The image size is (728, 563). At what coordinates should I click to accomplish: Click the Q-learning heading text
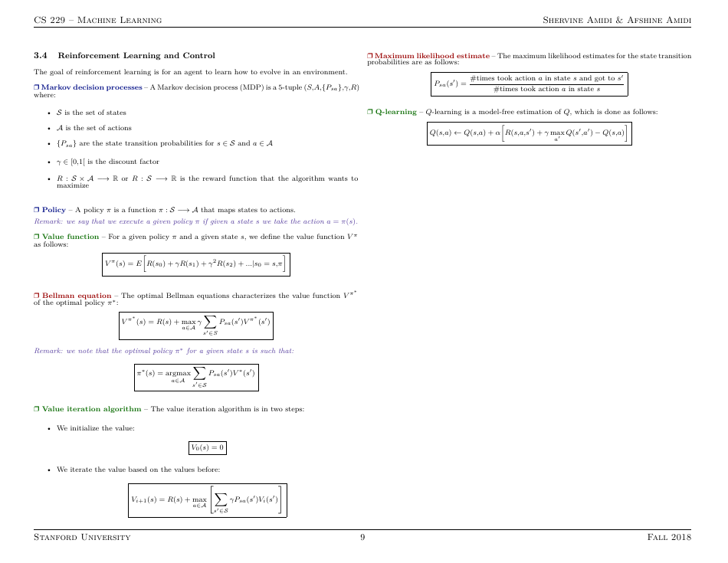pos(395,112)
